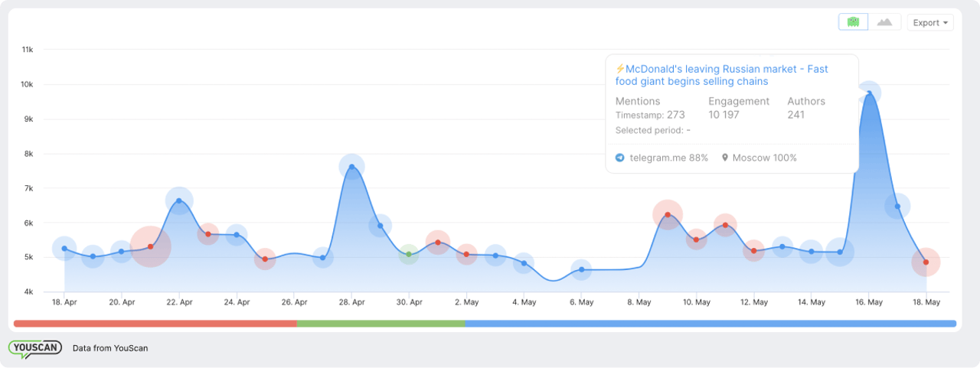The image size is (980, 368).
Task: Select the green data point on 30 Apr
Action: [409, 254]
